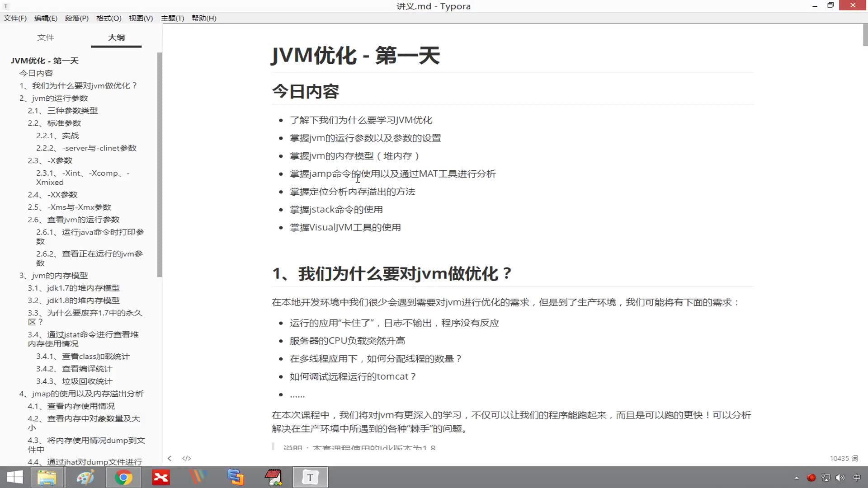Collapse sidebar with the left chevron icon
The width and height of the screenshot is (868, 488).
pyautogui.click(x=170, y=458)
